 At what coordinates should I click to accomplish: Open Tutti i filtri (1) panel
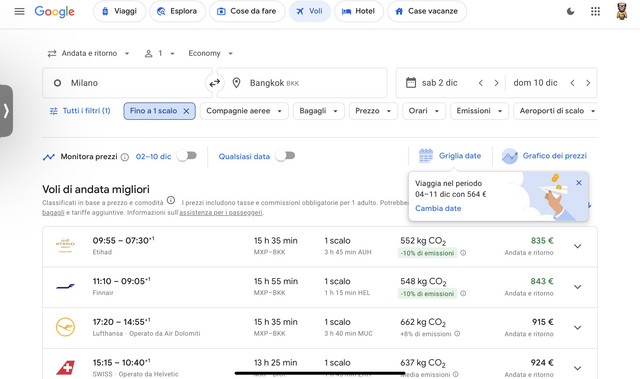point(80,111)
